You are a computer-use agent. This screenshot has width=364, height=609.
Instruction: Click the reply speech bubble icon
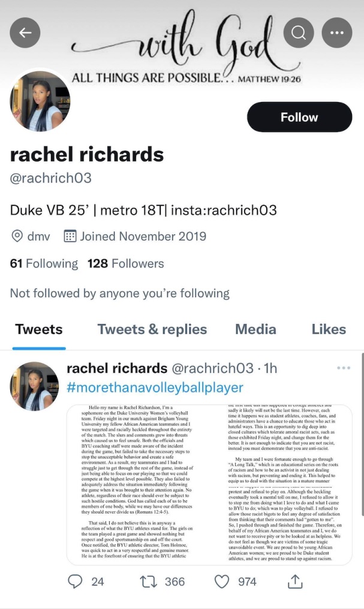point(75,581)
